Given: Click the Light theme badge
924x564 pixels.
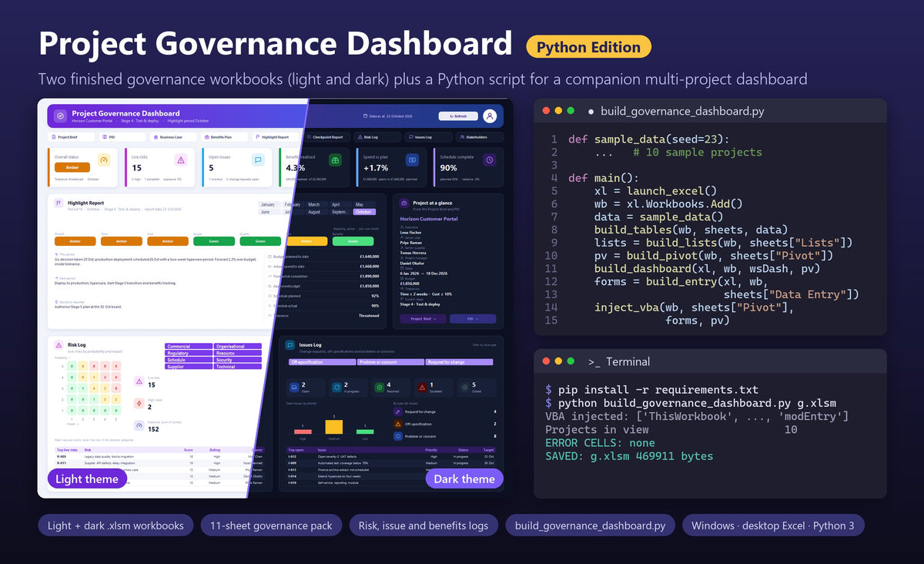Looking at the screenshot, I should (87, 479).
